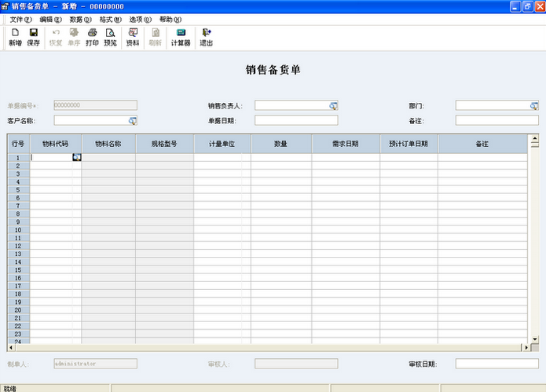Open the 格式 (Format) menu
This screenshot has width=546, height=392.
(x=110, y=19)
